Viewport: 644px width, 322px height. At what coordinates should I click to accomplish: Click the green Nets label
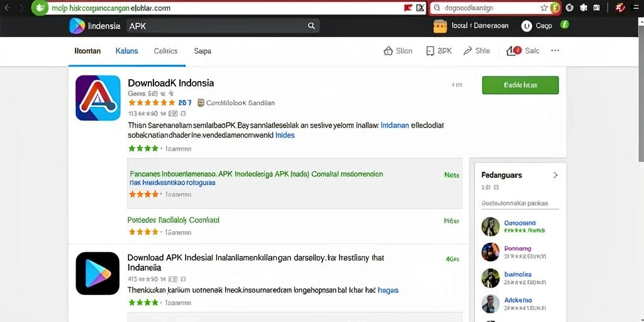tap(452, 175)
